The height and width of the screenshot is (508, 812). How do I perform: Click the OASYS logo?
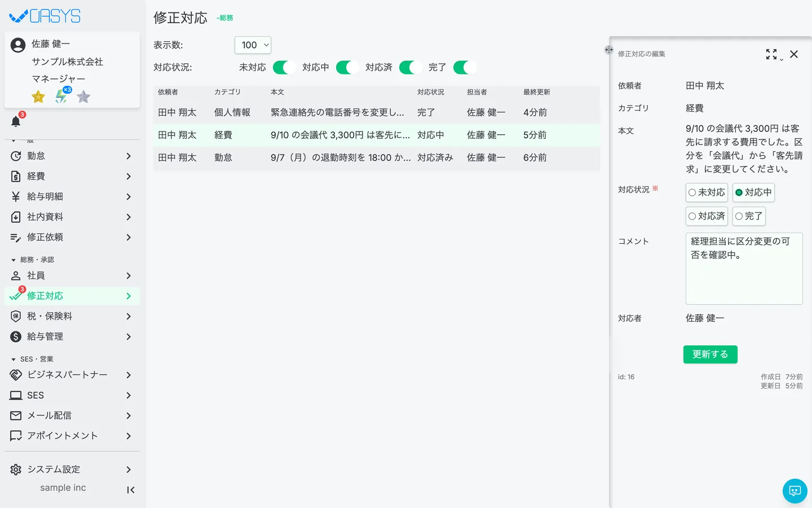(45, 16)
